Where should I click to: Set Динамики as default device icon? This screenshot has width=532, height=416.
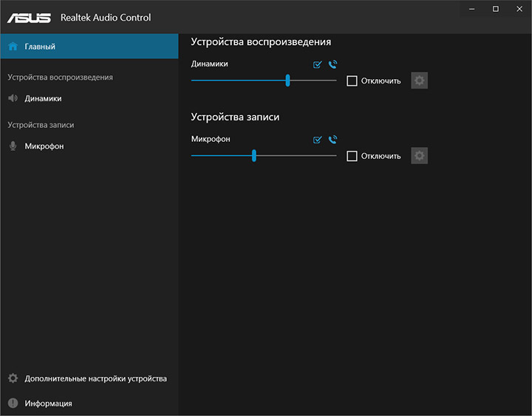coord(318,64)
